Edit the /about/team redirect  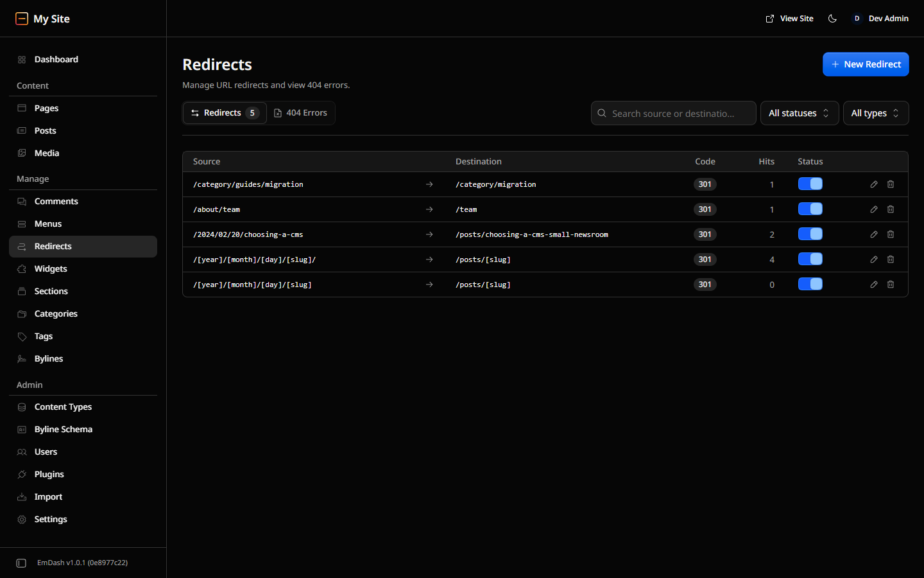tap(874, 209)
